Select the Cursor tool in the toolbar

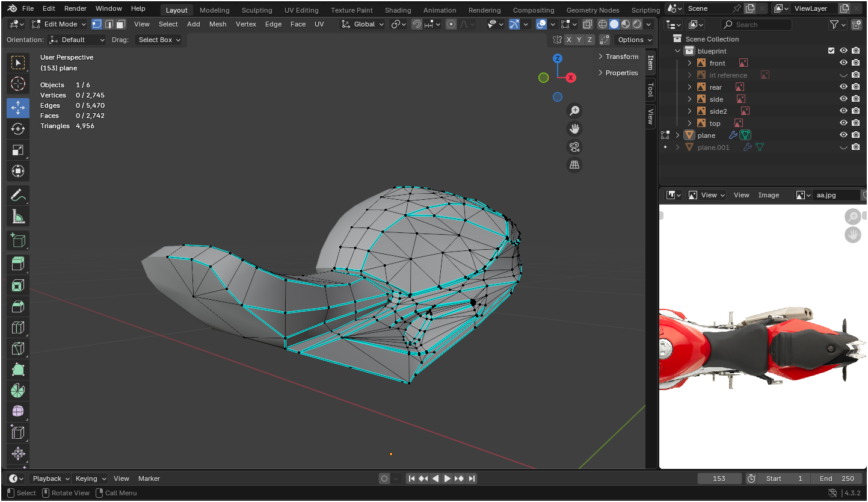[18, 84]
